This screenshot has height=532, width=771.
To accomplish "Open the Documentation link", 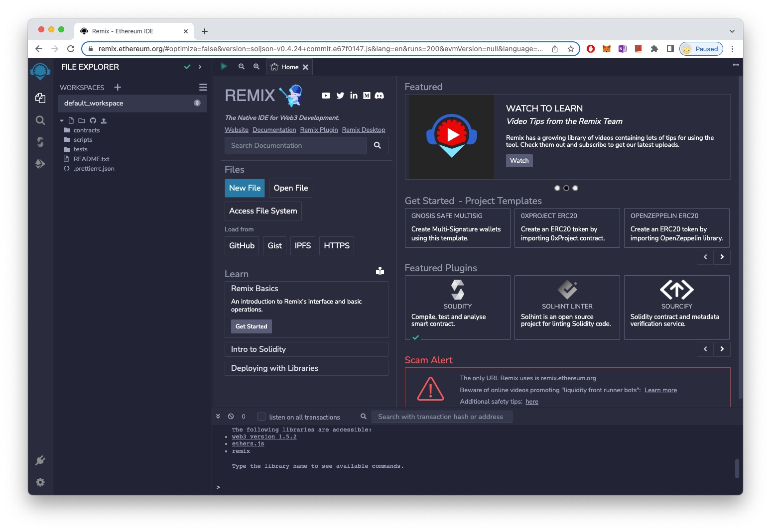I will [274, 130].
